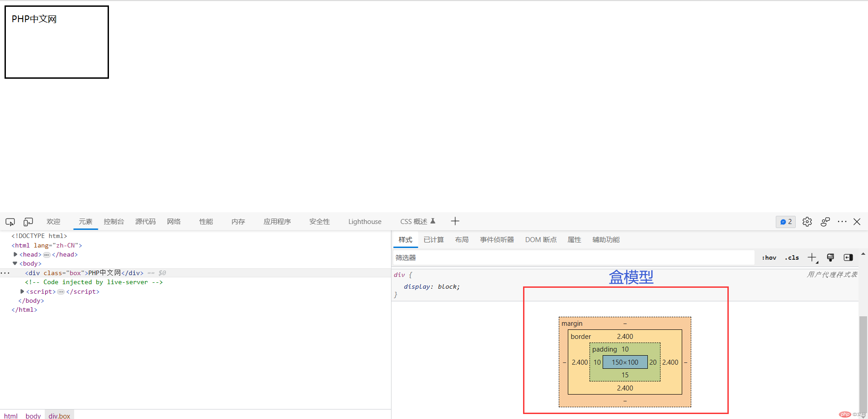Select the 布局 layout sub-tab
This screenshot has height=419, width=868.
pos(462,240)
